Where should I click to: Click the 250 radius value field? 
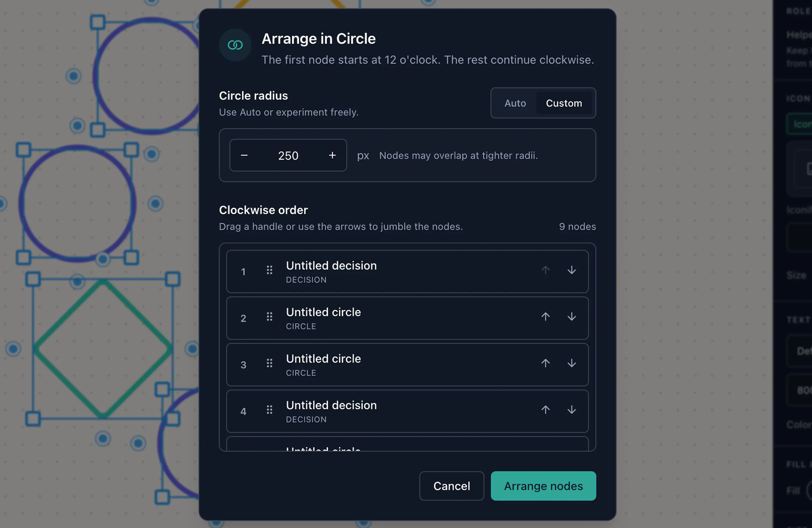[x=288, y=155]
